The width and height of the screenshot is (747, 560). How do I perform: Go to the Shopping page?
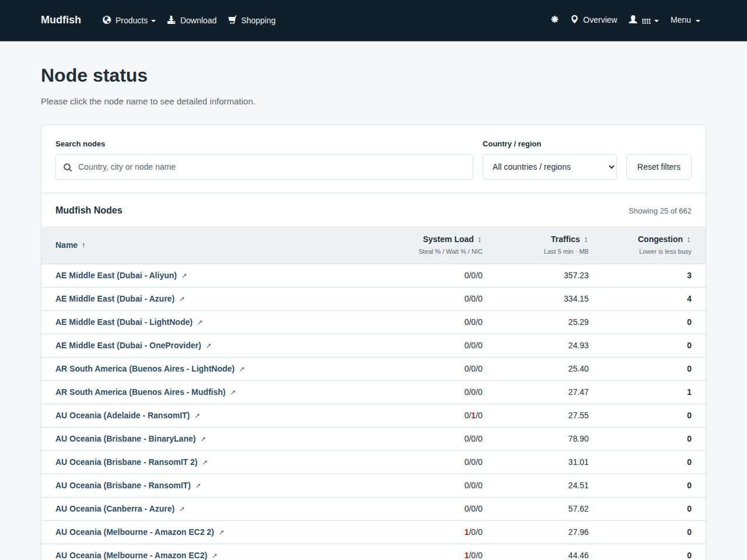252,20
